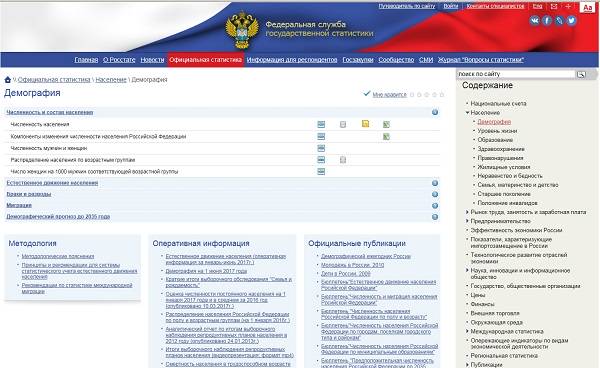Select Жилищные условия in sidebar contents
Screen dimensions: 600x368
pyautogui.click(x=504, y=167)
